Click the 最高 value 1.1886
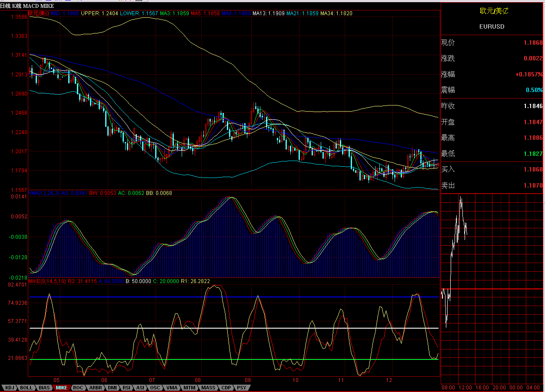Viewport: 545px width, 392px height. click(533, 138)
